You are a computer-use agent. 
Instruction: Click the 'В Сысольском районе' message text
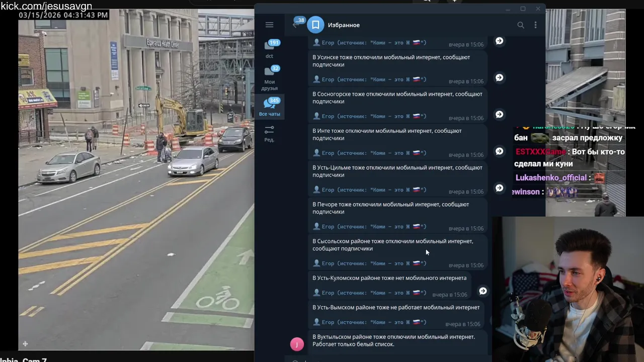(393, 244)
